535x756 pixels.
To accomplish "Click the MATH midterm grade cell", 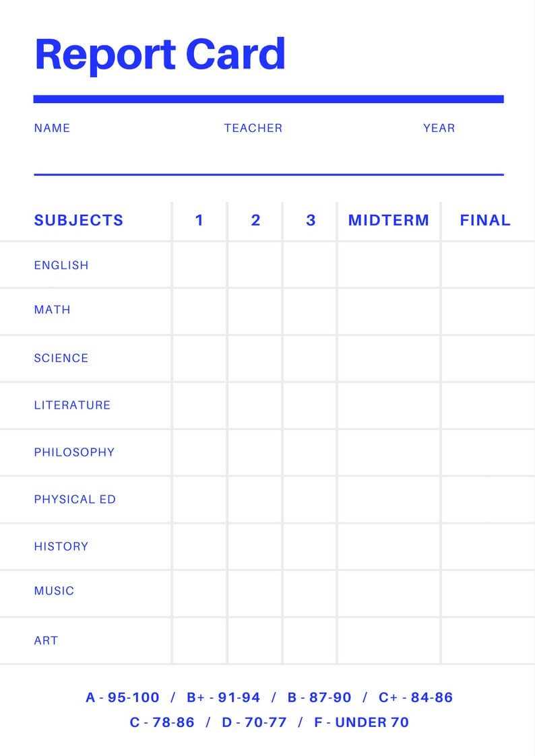I will coord(389,311).
